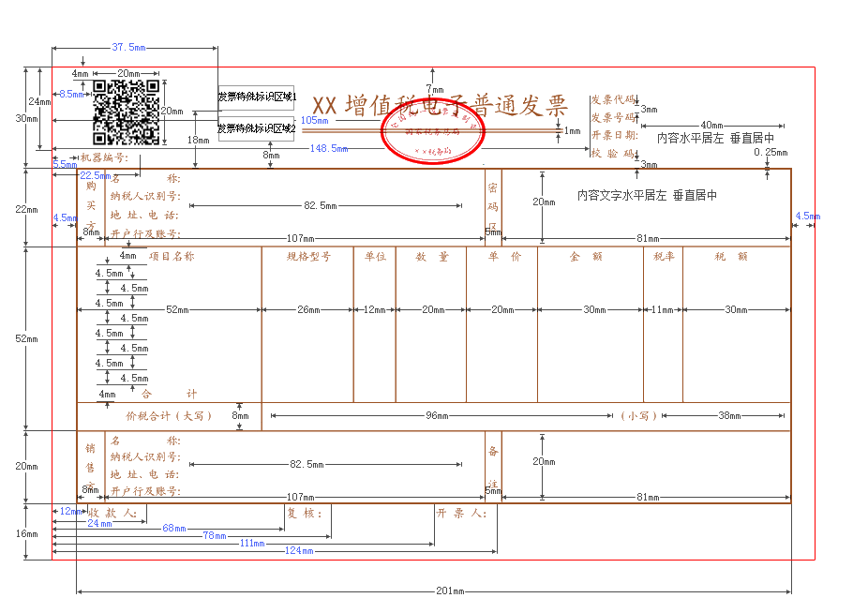Click the 价税合计(大写) label
The image size is (868, 598).
click(169, 416)
